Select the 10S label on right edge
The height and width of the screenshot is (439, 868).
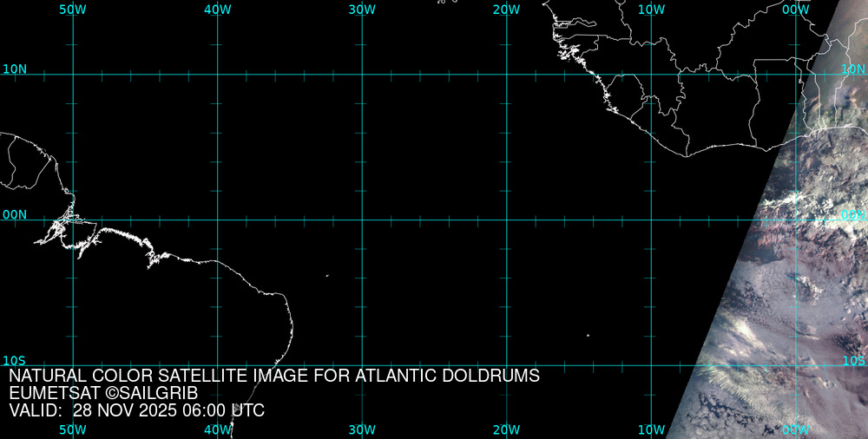[x=853, y=360]
